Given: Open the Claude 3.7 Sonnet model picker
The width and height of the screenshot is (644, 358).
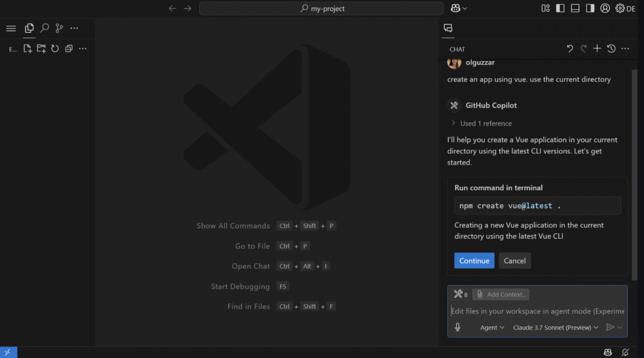Looking at the screenshot, I should point(555,327).
